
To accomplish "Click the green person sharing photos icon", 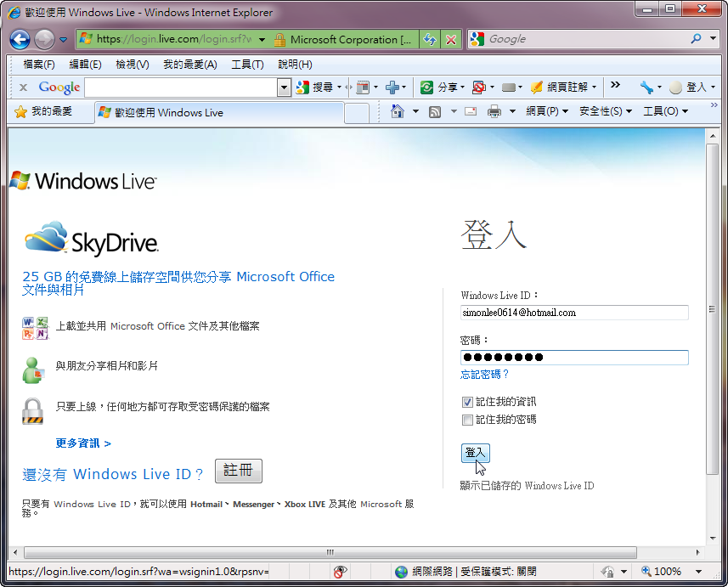I will (33, 370).
